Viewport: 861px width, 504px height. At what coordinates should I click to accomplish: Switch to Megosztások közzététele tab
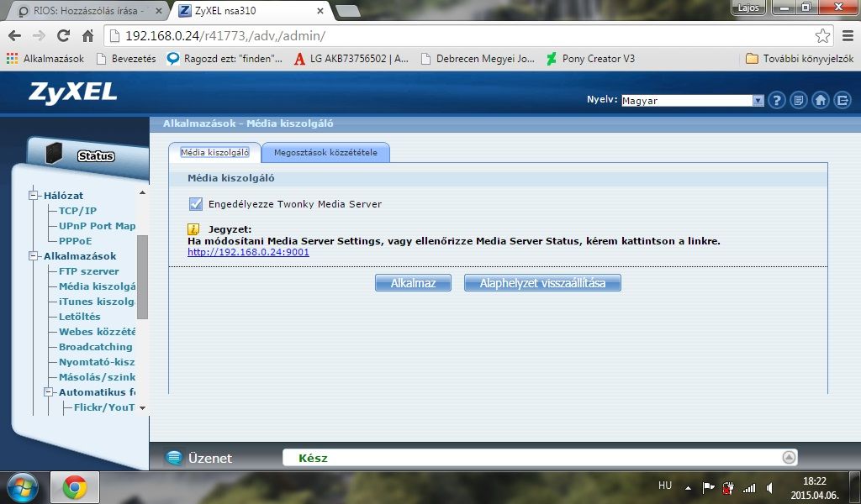click(325, 153)
